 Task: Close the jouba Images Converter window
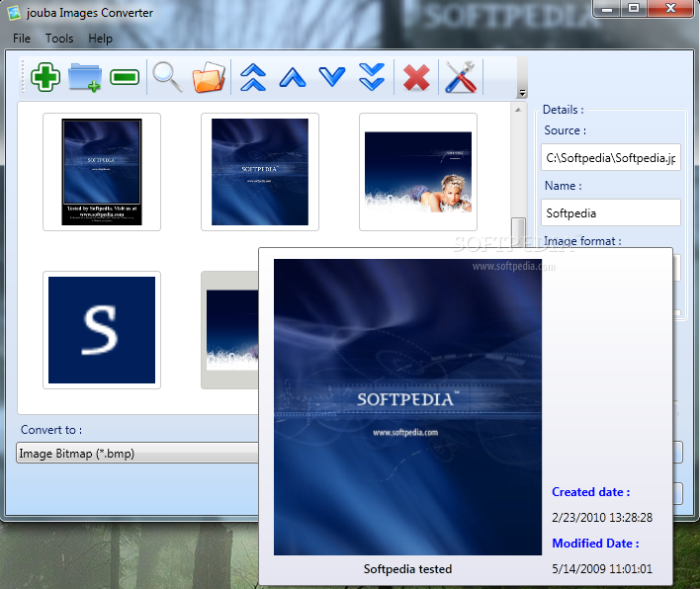[x=670, y=8]
